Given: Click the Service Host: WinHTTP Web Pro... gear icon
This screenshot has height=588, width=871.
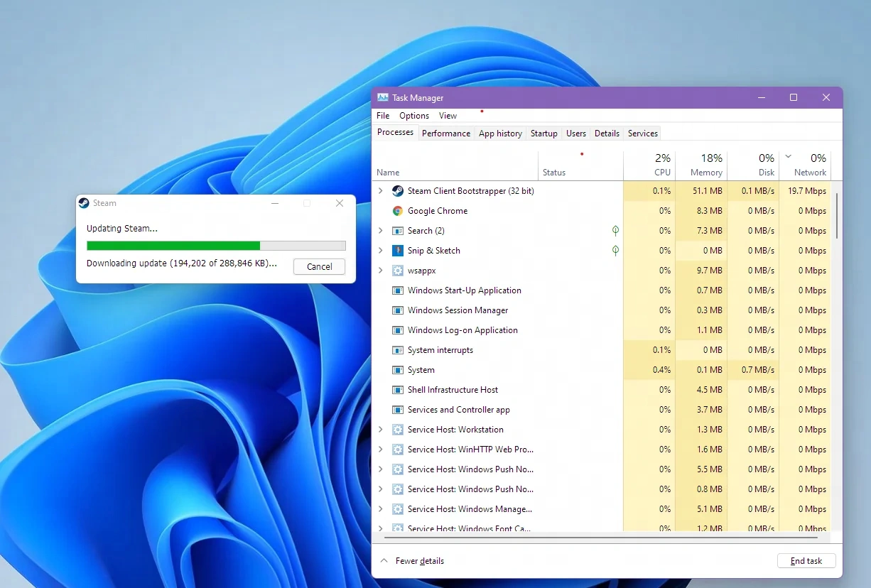Looking at the screenshot, I should coord(398,450).
